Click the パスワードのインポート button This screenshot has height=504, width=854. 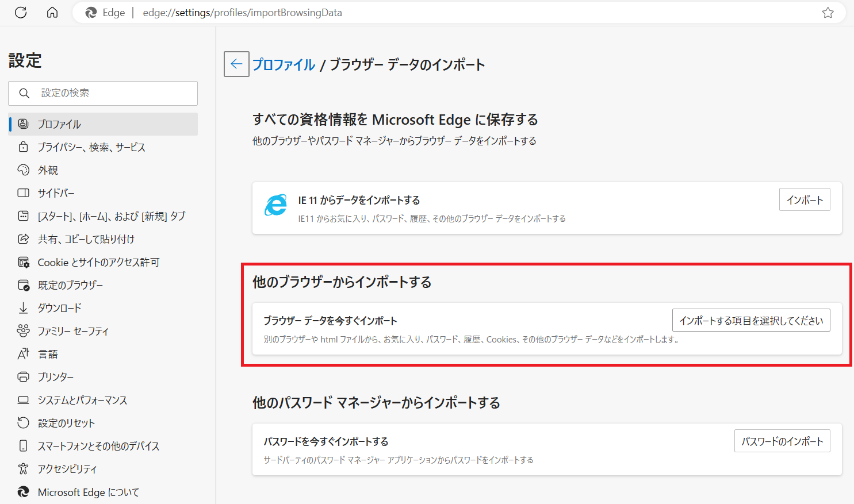[x=782, y=441]
